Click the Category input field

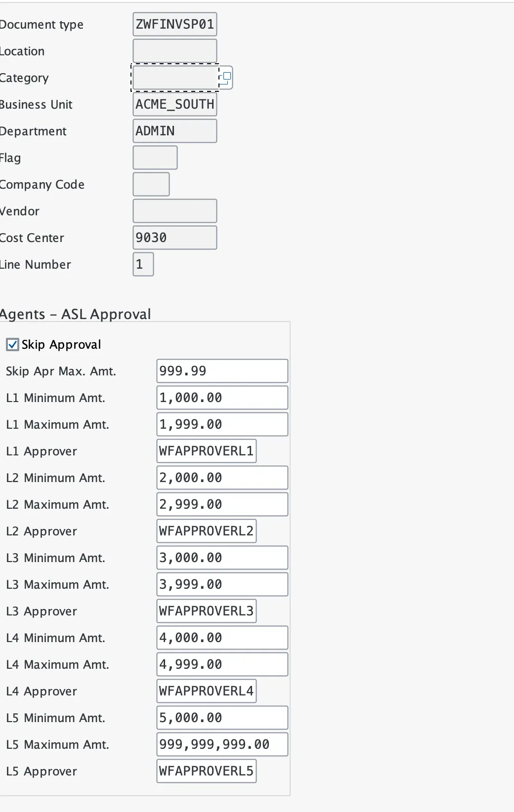175,78
